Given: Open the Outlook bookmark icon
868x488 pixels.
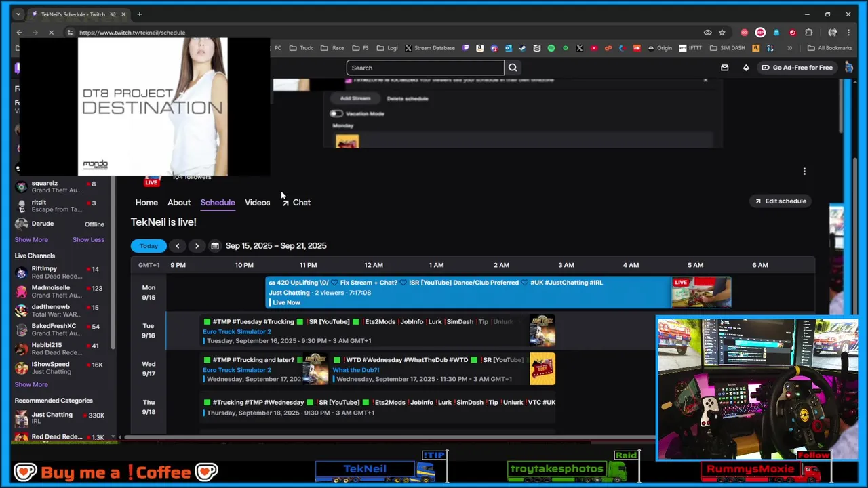Looking at the screenshot, I should coord(508,48).
